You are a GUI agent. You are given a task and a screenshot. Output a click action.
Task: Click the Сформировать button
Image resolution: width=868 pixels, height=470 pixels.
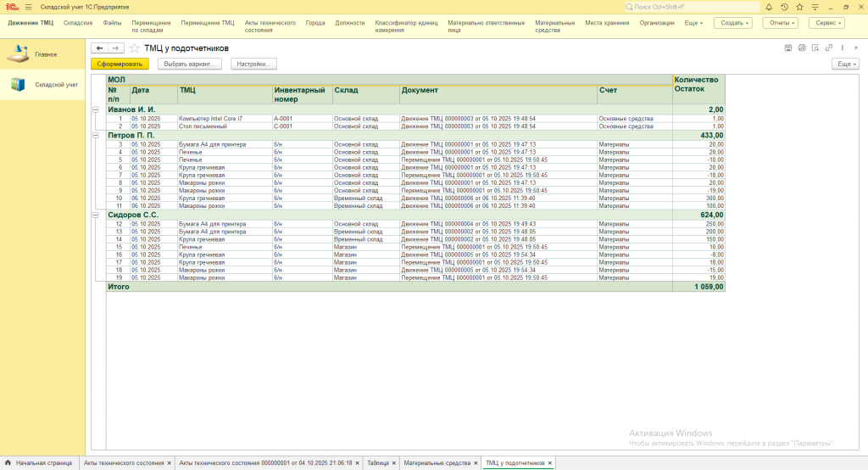click(x=120, y=64)
